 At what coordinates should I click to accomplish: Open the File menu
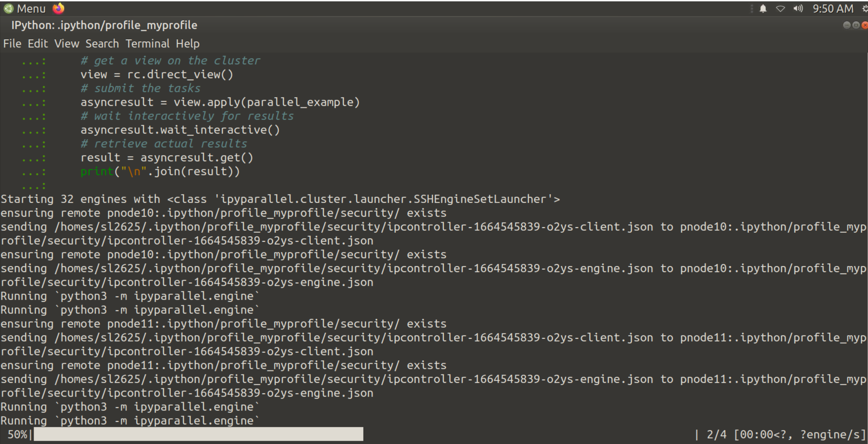[12, 44]
